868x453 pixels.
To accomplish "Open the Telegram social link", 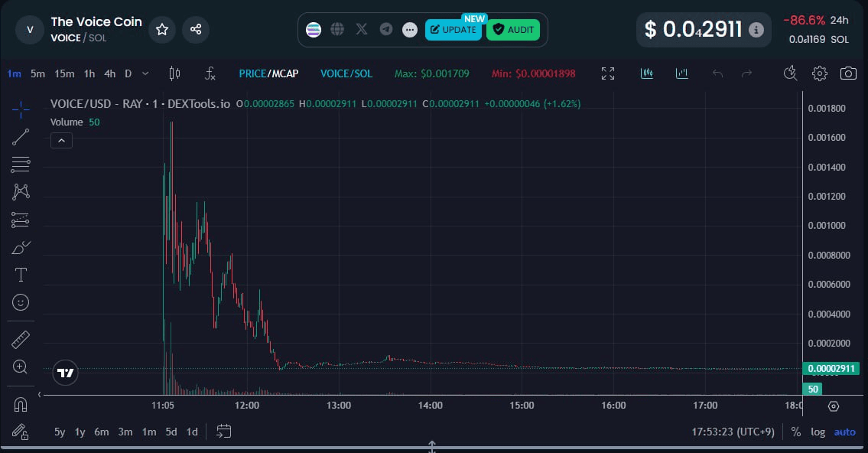I will click(x=386, y=29).
